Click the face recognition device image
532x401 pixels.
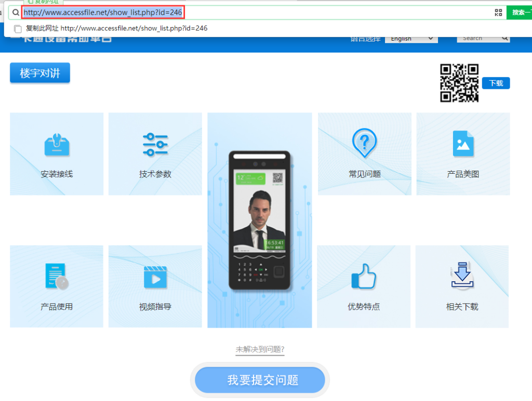[259, 220]
